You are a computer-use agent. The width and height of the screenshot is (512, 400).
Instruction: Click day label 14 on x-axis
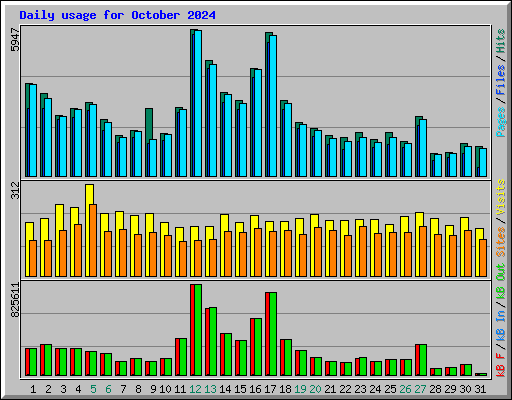coord(225,389)
